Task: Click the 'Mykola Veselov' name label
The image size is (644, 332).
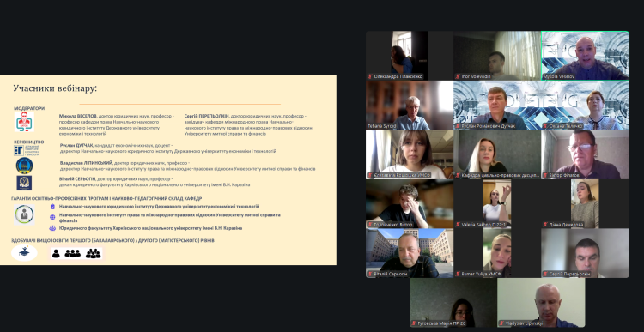Action: click(x=559, y=76)
